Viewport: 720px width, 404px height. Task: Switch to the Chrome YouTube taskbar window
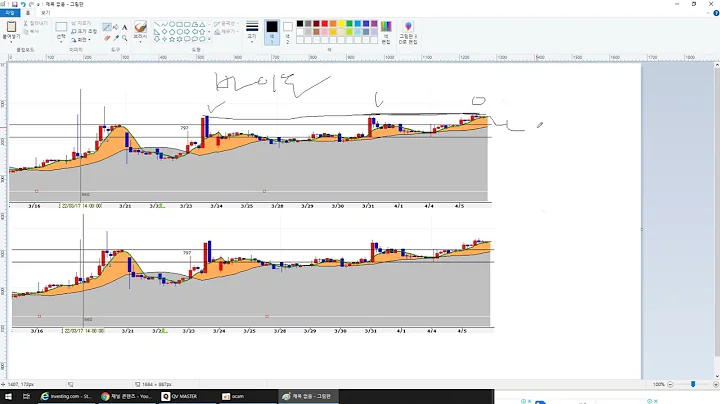126,396
